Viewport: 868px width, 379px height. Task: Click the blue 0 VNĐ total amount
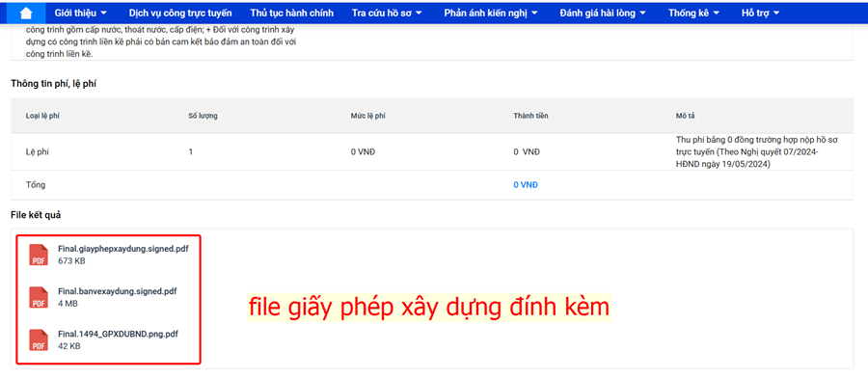pyautogui.click(x=526, y=185)
